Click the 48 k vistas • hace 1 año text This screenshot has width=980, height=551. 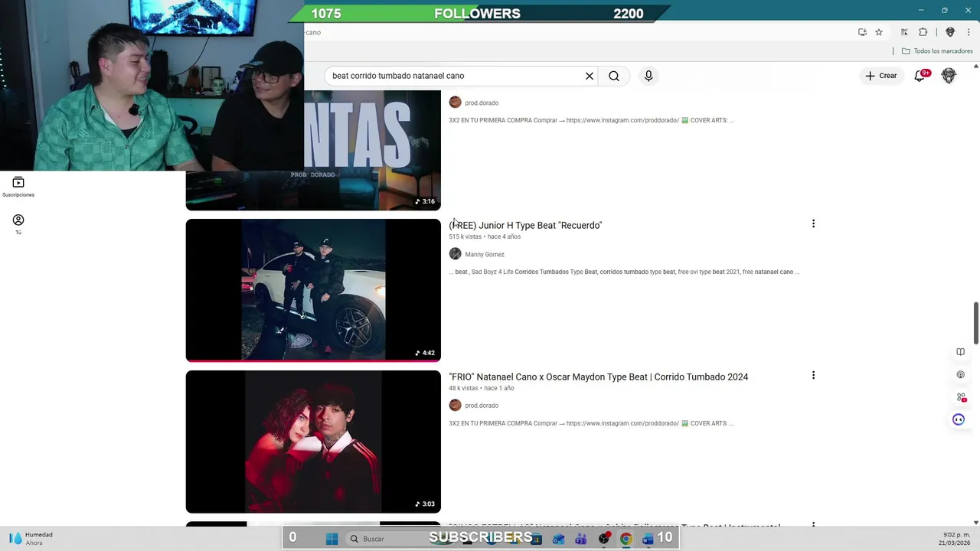(481, 388)
